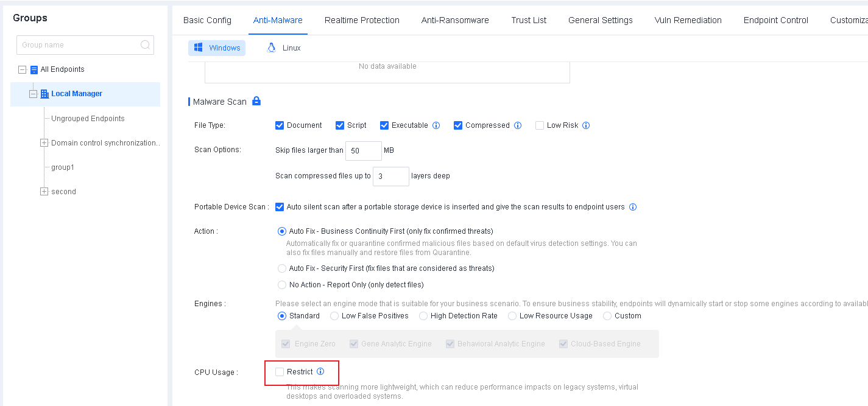Click the info icon next to Restrict
The image size is (868, 406).
coord(320,371)
